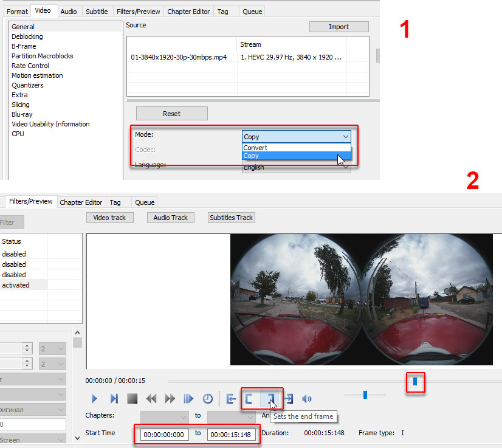Image resolution: width=502 pixels, height=448 pixels.
Task: Open Chapter Editor tab in lower window
Action: [81, 202]
